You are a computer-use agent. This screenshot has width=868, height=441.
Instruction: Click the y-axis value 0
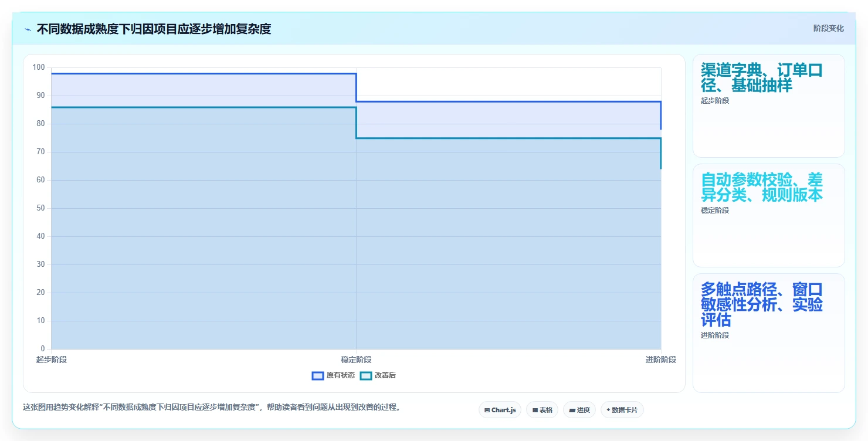point(43,349)
